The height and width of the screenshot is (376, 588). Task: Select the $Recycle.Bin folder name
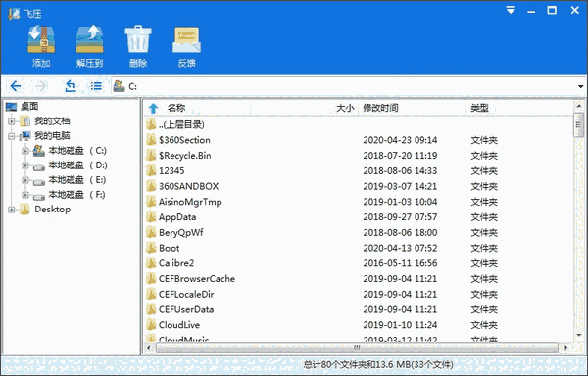[x=185, y=156]
